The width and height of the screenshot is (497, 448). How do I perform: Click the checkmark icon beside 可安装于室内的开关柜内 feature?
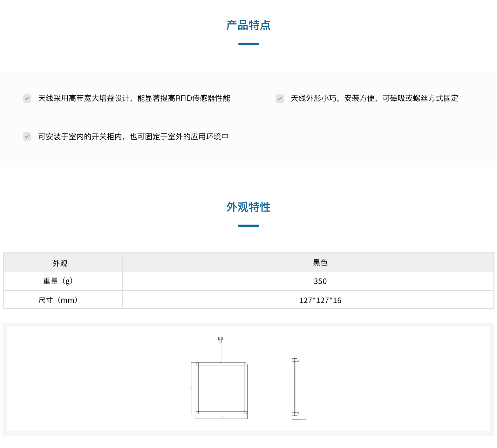(27, 136)
